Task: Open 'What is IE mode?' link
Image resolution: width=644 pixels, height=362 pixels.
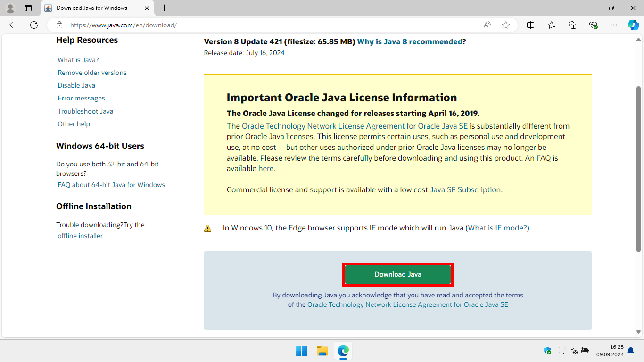Action: (497, 228)
